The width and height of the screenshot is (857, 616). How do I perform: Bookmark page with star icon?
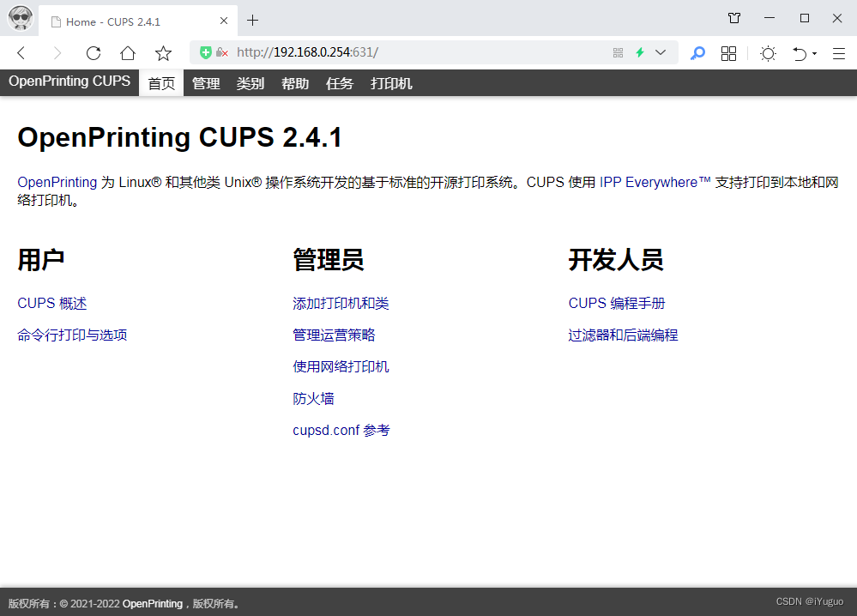coord(163,53)
